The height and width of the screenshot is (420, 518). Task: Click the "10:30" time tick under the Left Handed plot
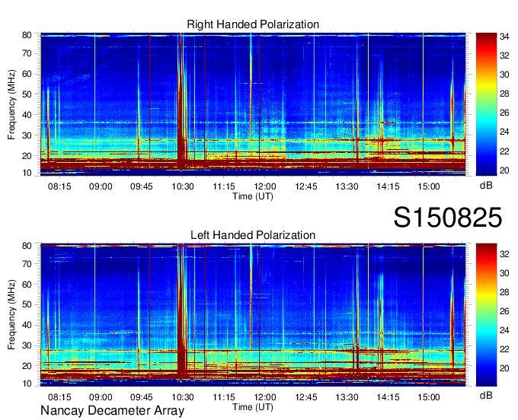(x=183, y=397)
